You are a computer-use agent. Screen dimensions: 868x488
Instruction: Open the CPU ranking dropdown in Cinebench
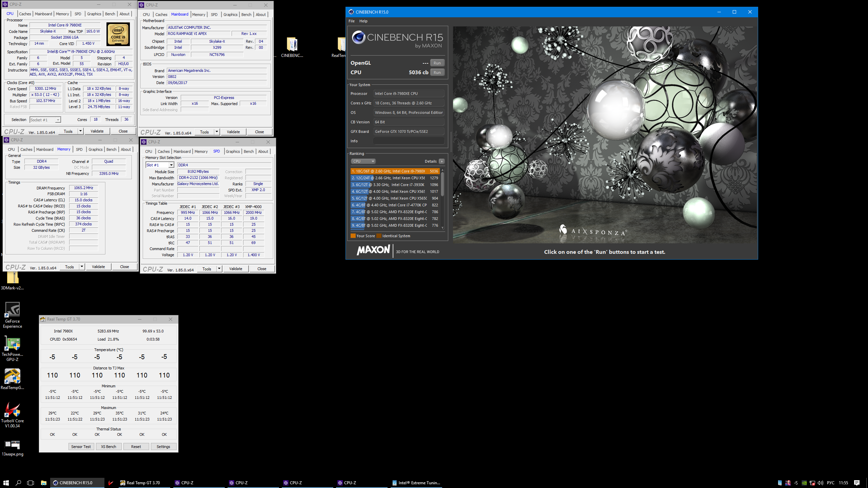(x=363, y=161)
